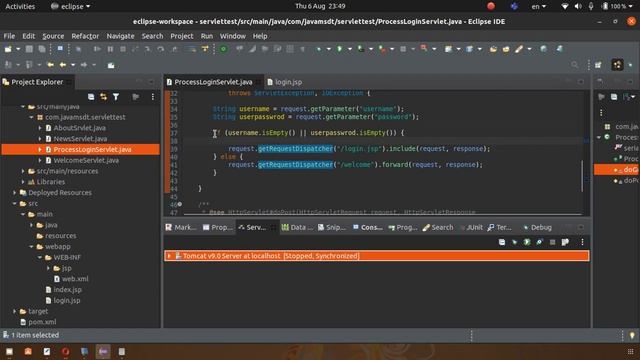Image resolution: width=640 pixels, height=360 pixels.
Task: Click the Save All toolbar icon
Action: click(42, 49)
